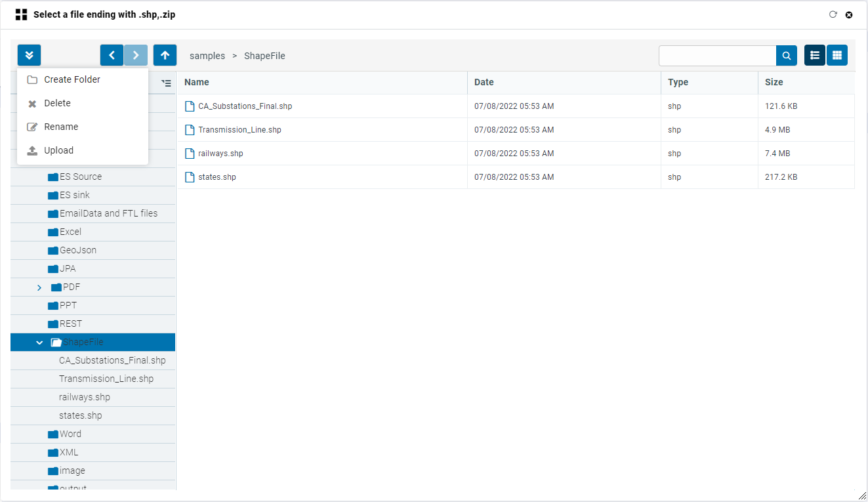
Task: Select Delete in the actions menu
Action: tap(57, 103)
